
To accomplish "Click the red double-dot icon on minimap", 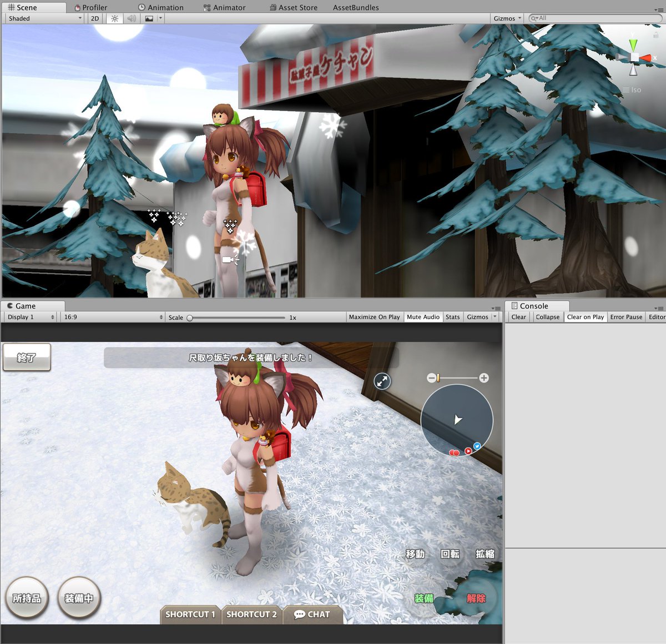I will (454, 453).
